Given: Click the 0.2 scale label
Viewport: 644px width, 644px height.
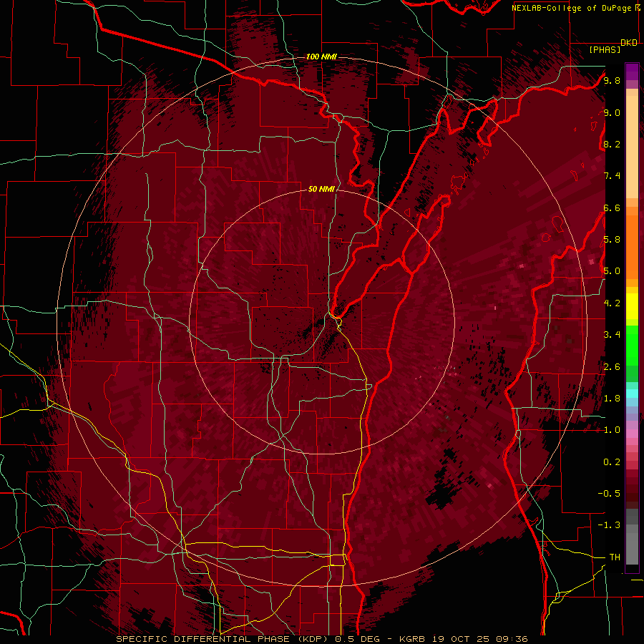Looking at the screenshot, I should tap(612, 462).
